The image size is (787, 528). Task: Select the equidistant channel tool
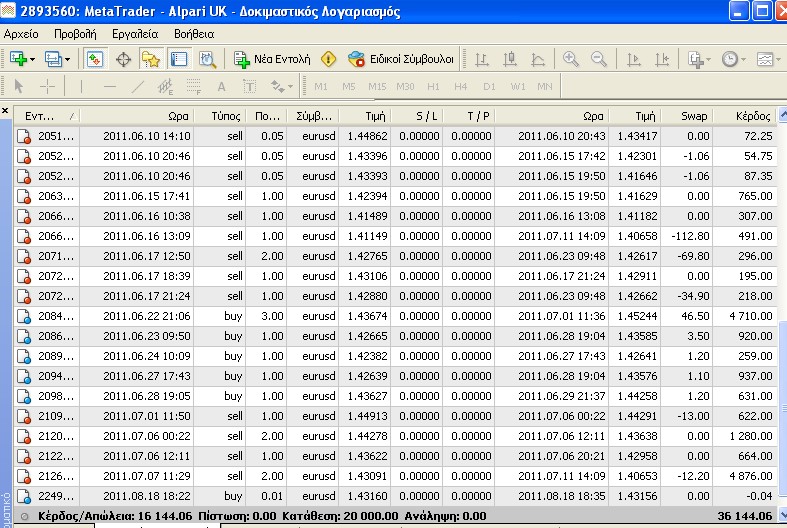165,86
